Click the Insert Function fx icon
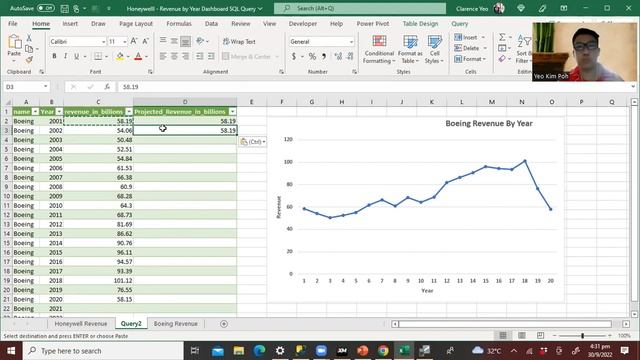Viewport: 640px width, 360px height. point(107,87)
